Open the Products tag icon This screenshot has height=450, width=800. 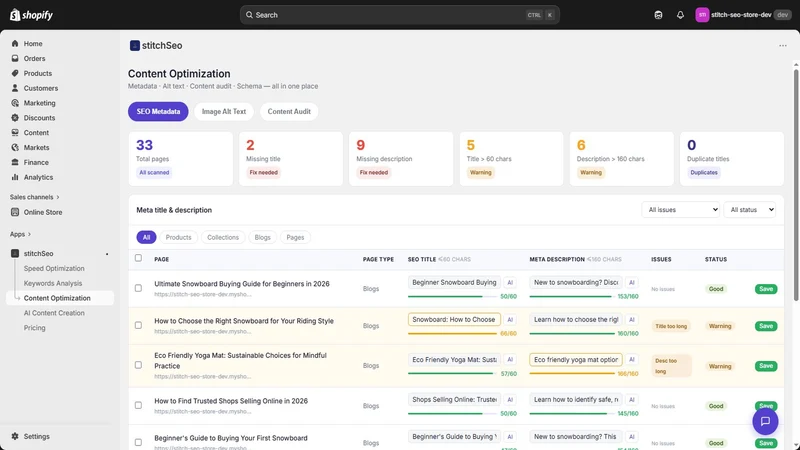point(15,73)
